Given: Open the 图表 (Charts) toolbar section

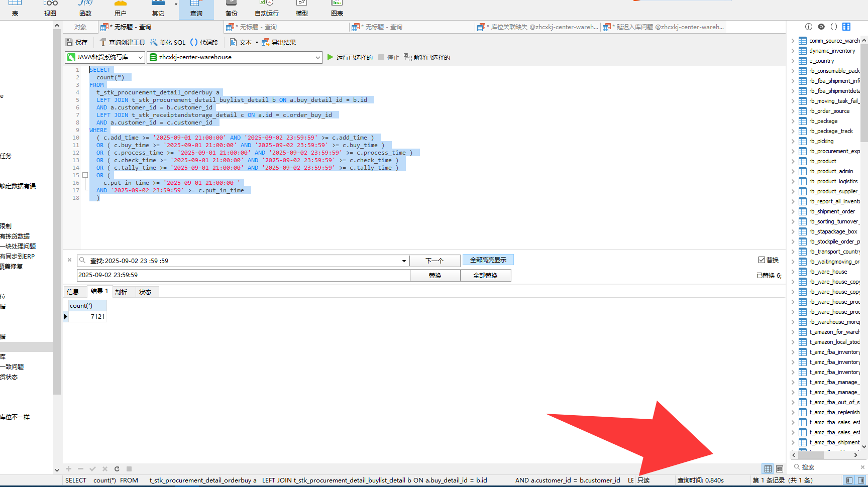Looking at the screenshot, I should tap(337, 9).
